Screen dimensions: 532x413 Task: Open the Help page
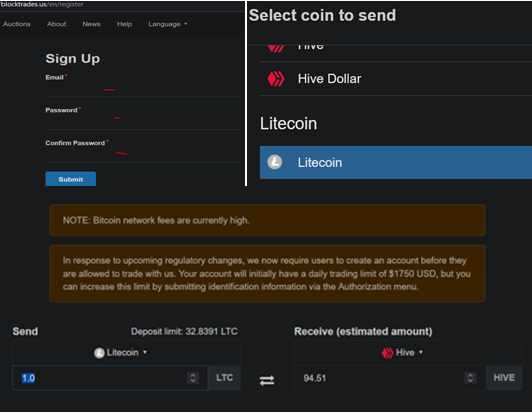point(124,24)
